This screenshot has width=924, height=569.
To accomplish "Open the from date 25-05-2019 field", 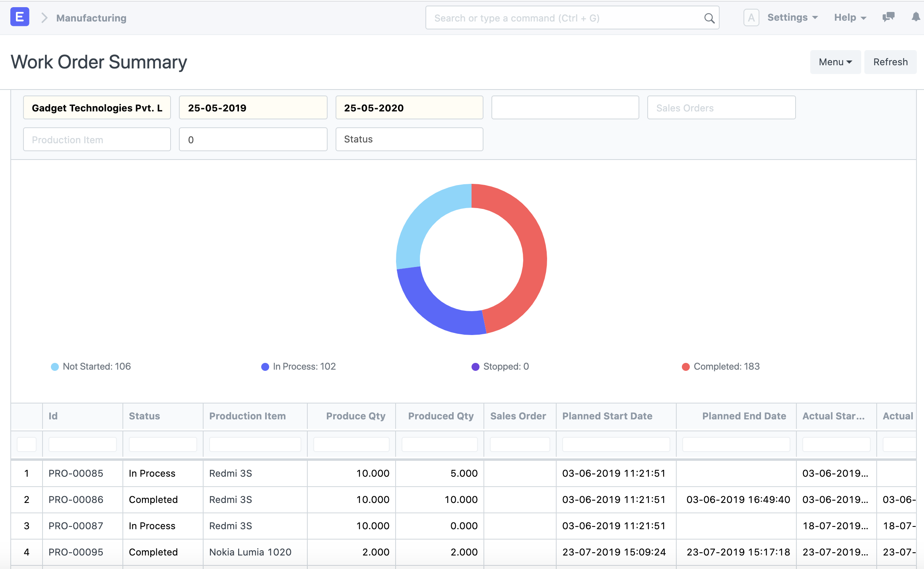I will point(253,107).
